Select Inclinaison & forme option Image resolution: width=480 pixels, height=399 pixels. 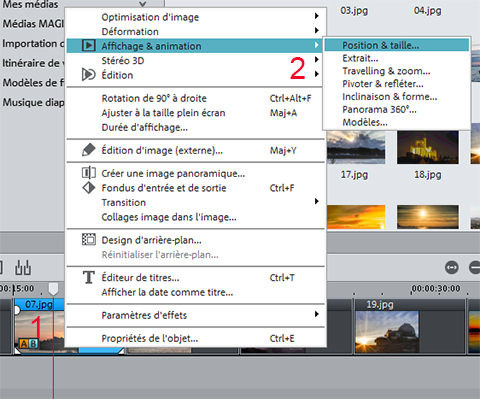[x=397, y=97]
